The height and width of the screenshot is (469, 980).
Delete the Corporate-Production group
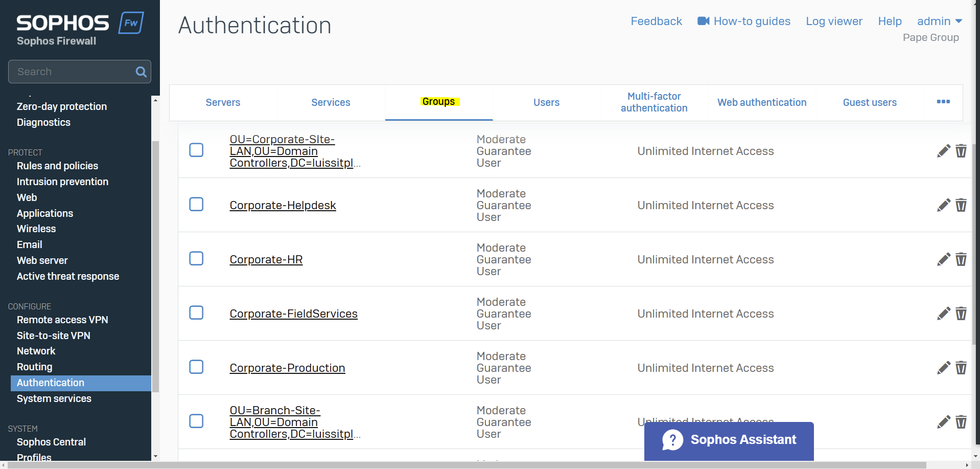(961, 368)
